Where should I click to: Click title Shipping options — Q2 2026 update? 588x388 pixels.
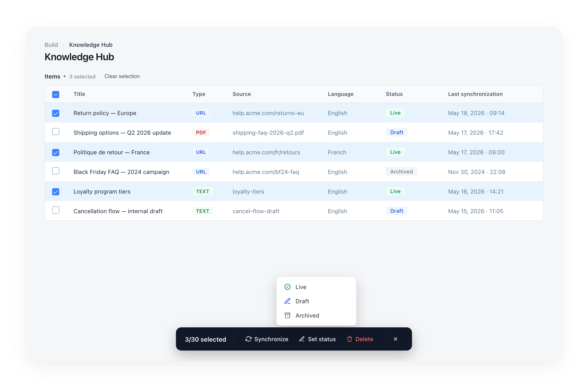[122, 133]
